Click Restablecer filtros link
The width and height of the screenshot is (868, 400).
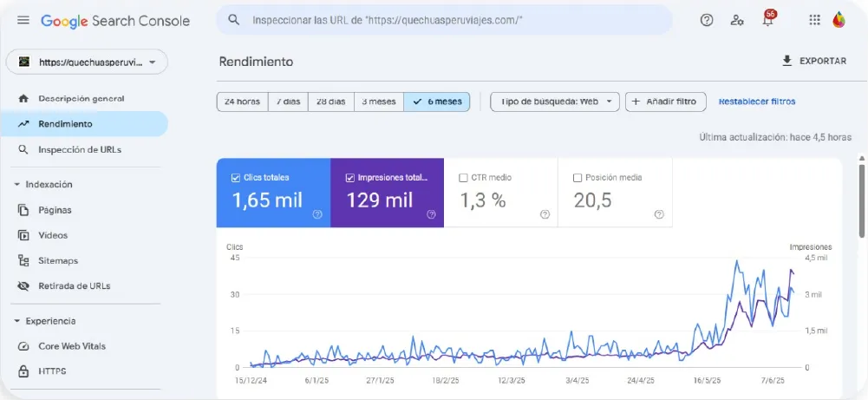(757, 102)
